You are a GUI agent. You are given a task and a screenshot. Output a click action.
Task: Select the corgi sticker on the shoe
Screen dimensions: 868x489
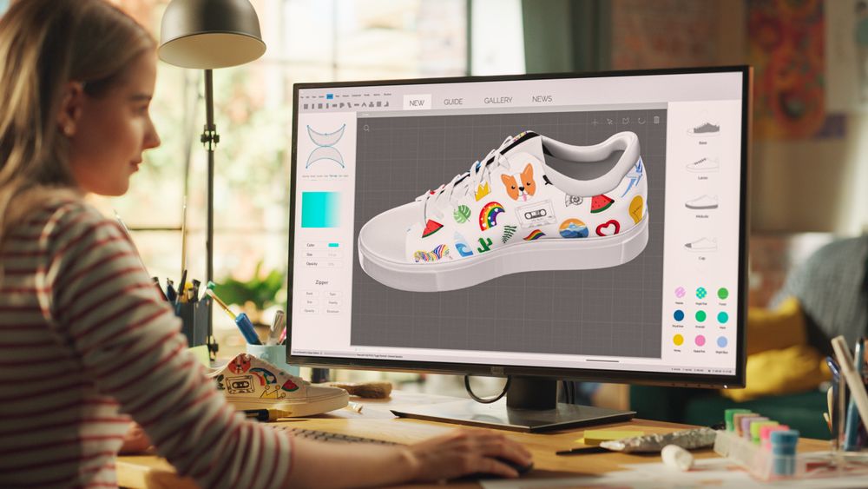pyautogui.click(x=519, y=182)
